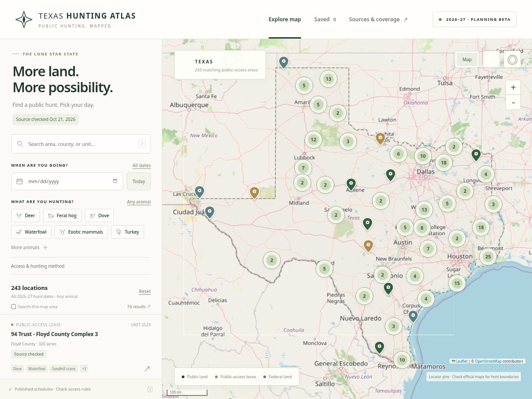Click the Sandhill crane tag

pos(63,368)
